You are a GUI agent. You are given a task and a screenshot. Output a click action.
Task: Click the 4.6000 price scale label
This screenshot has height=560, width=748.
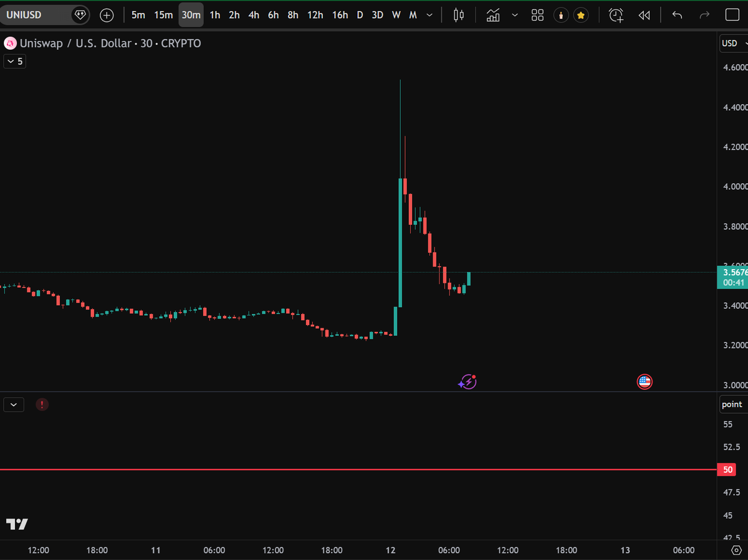(734, 67)
